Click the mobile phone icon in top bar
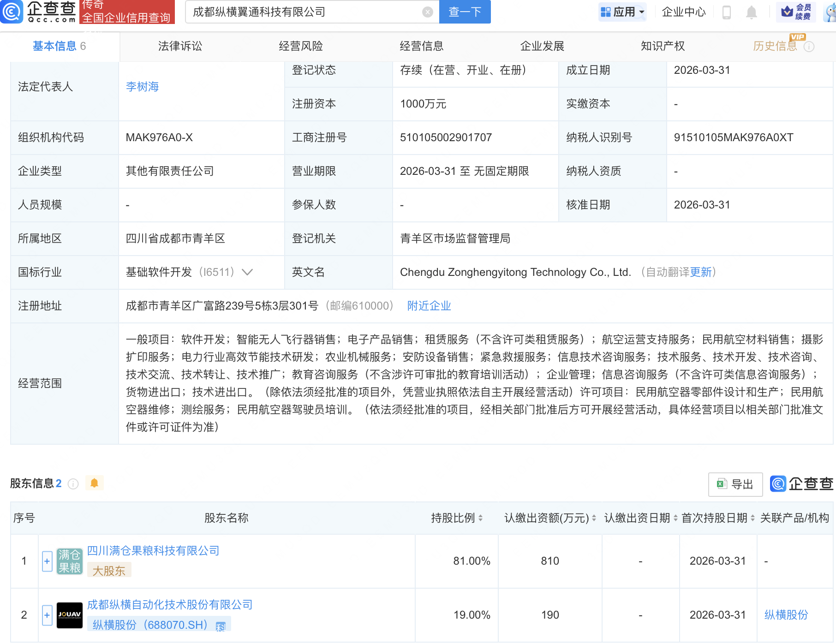This screenshot has width=836, height=644. click(727, 12)
